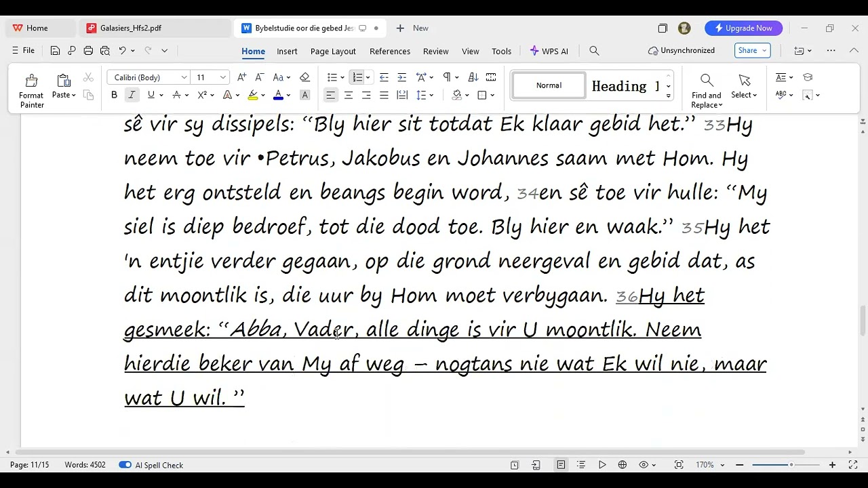Toggle align left button
Screen dimensions: 868x488
click(330, 96)
